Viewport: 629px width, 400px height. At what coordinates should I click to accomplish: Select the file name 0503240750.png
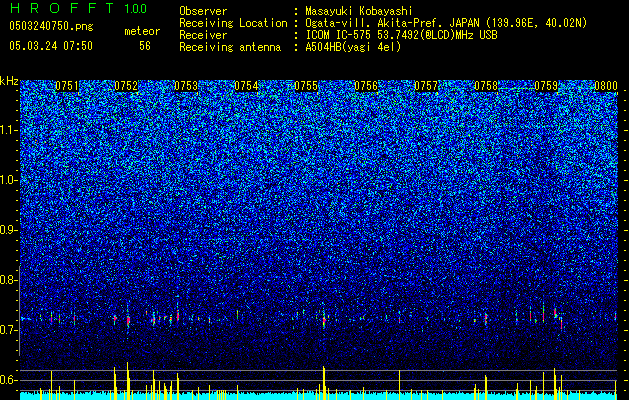[x=51, y=27]
